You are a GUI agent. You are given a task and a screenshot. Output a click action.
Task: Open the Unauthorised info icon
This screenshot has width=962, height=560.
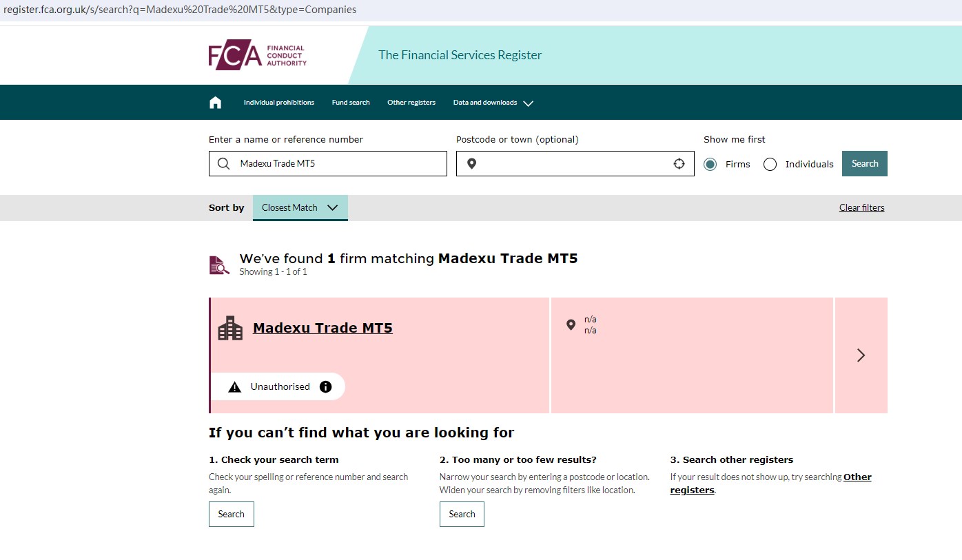[x=326, y=386]
